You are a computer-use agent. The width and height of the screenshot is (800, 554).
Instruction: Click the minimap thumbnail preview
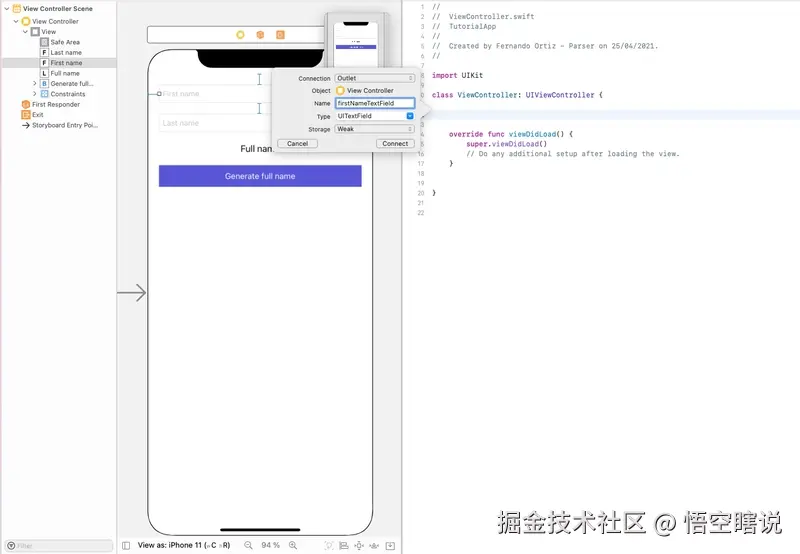click(356, 41)
